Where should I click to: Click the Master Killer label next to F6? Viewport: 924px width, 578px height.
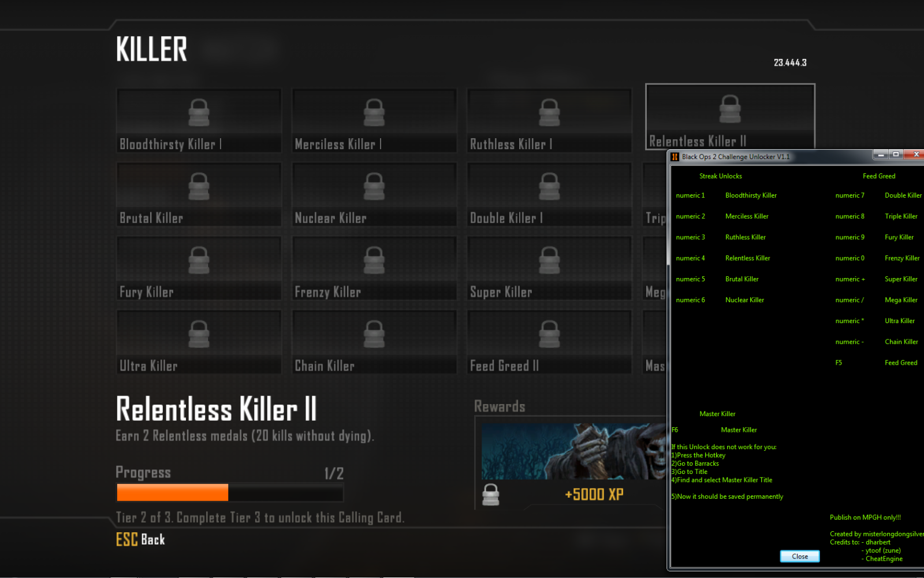point(739,430)
